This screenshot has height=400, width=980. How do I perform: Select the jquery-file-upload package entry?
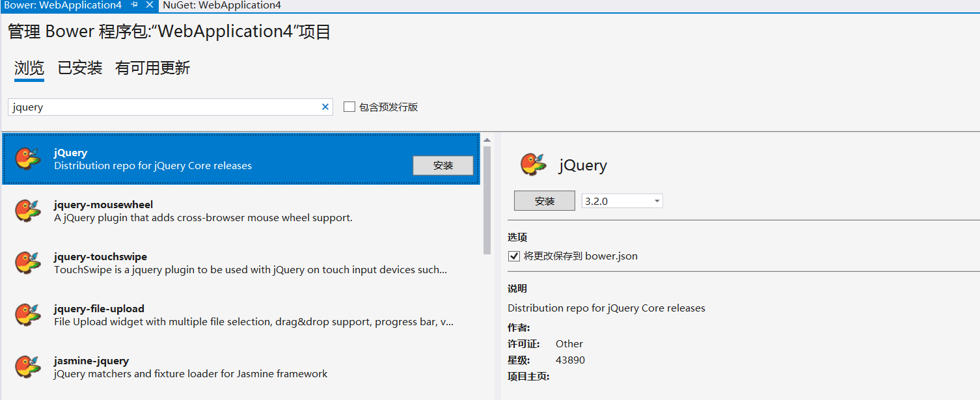(x=241, y=315)
